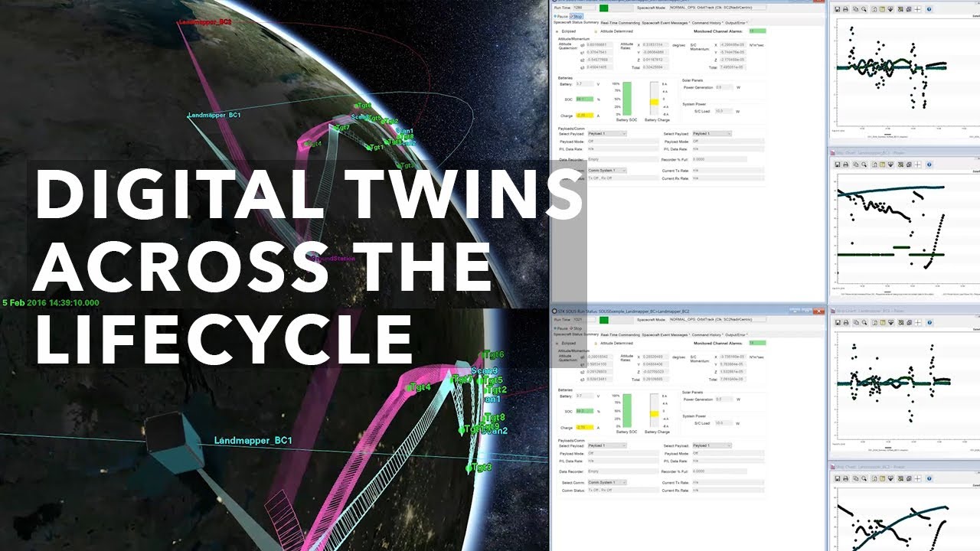Click Landmapper_BC1 label in lower 3D view
Viewport: 980px width, 551px height.
tap(253, 441)
